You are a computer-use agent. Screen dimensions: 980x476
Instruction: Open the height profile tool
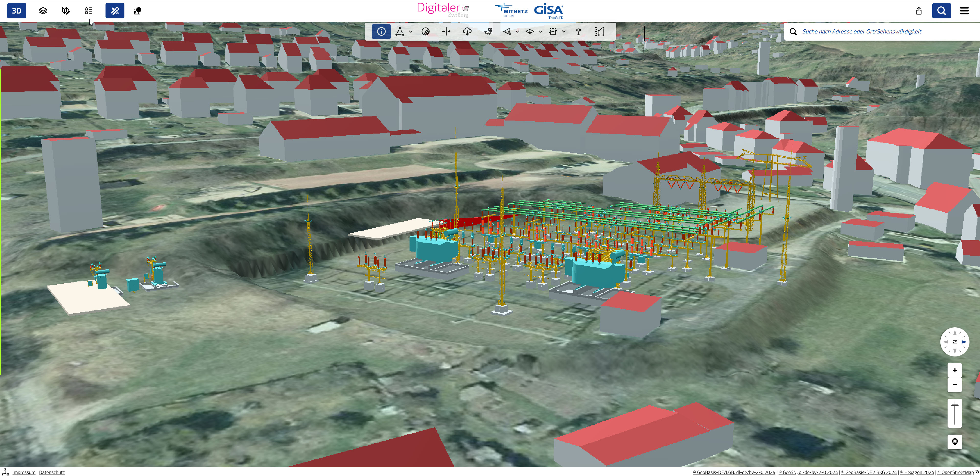click(x=600, y=32)
